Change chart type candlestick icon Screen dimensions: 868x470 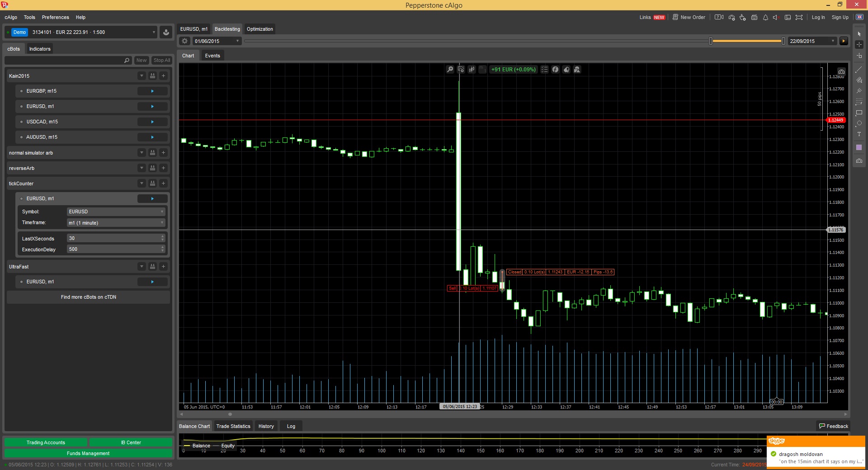[472, 70]
